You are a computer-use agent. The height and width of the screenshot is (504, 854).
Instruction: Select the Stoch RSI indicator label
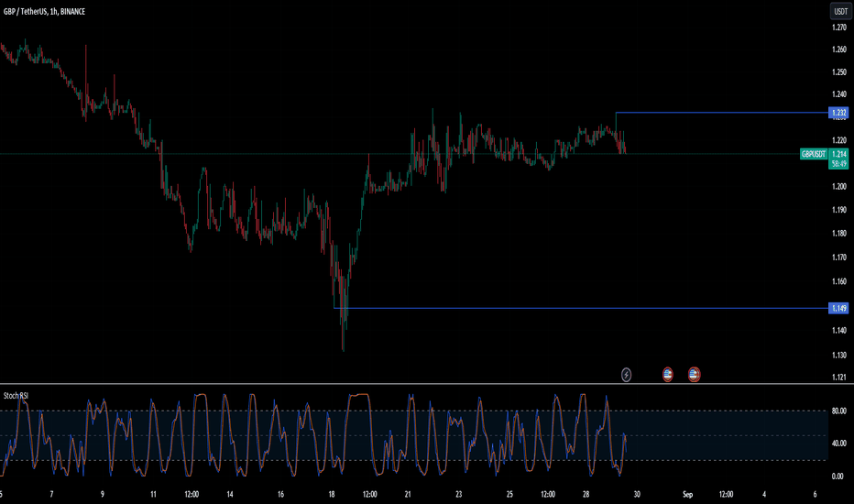click(16, 396)
